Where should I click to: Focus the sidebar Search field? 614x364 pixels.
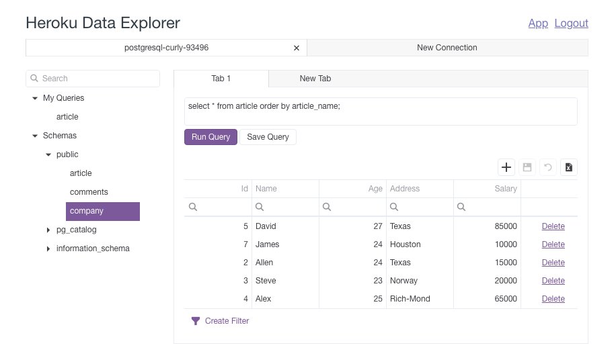point(93,79)
